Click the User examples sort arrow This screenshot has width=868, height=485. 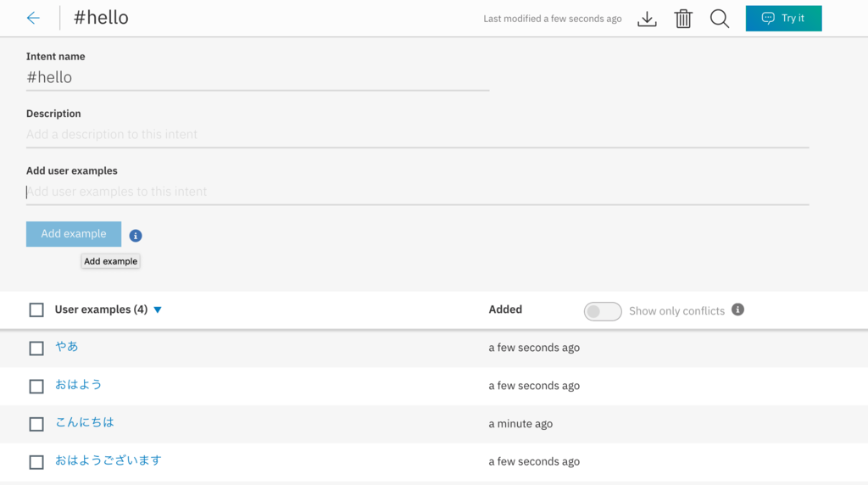(x=158, y=310)
